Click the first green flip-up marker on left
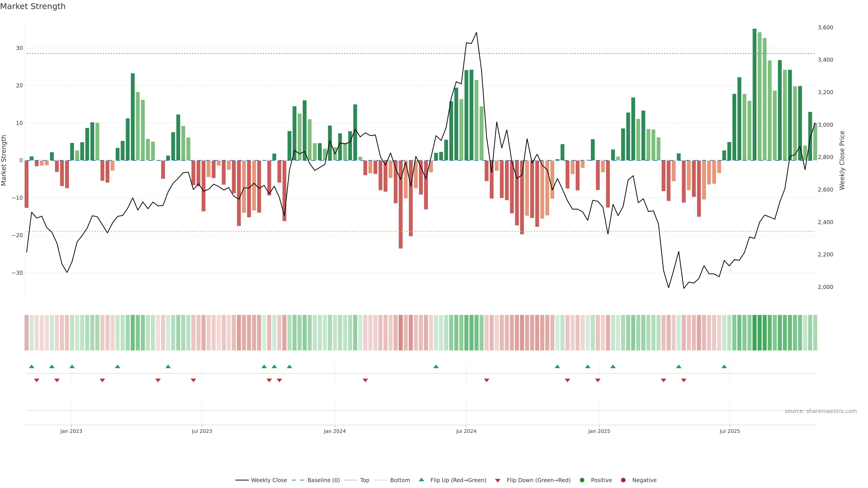 click(x=32, y=366)
